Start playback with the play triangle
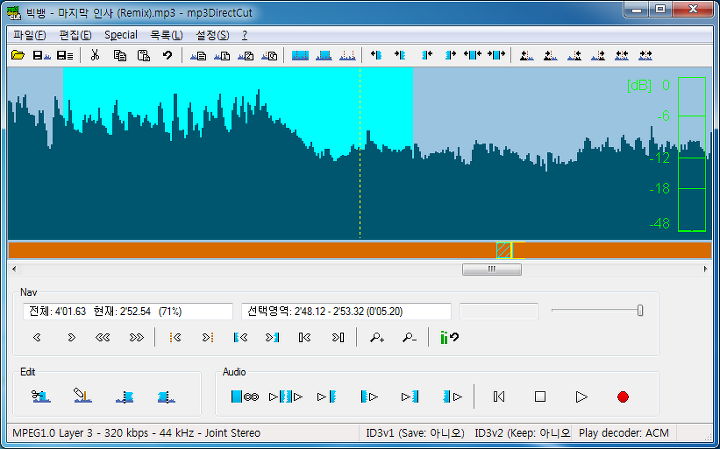This screenshot has width=720, height=449. pos(581,397)
